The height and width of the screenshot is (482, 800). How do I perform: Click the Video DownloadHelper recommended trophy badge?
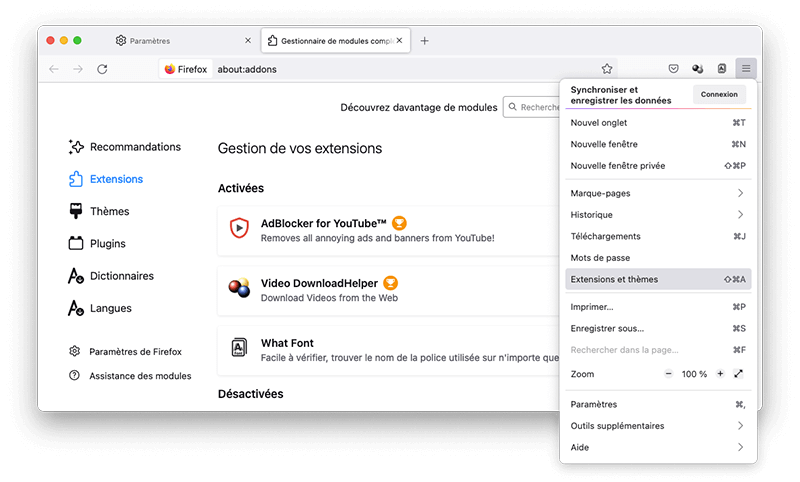(390, 283)
